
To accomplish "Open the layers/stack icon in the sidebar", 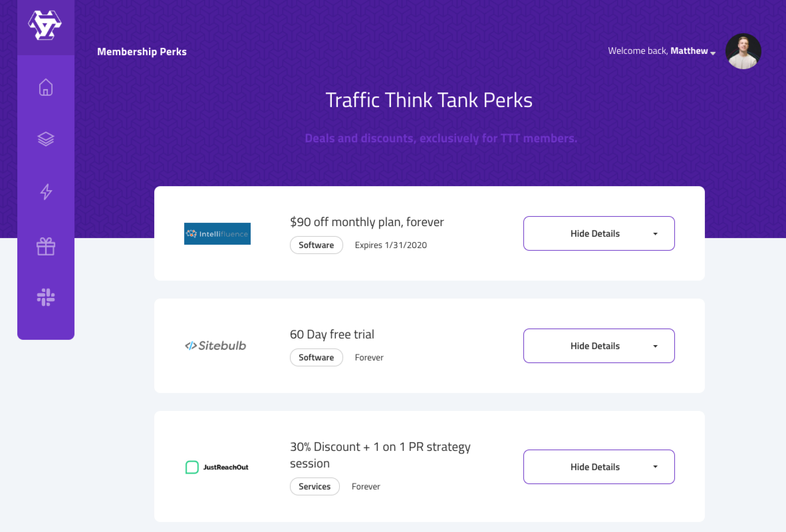I will tap(45, 139).
